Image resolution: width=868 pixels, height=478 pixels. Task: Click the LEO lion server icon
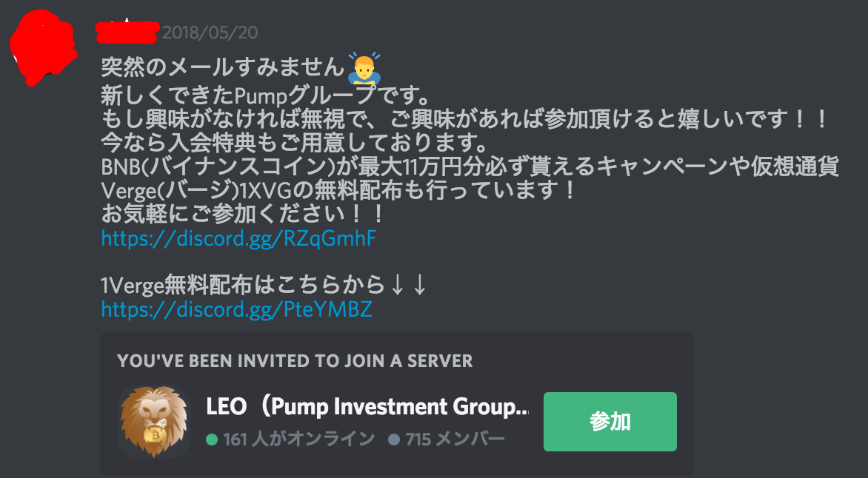[155, 422]
